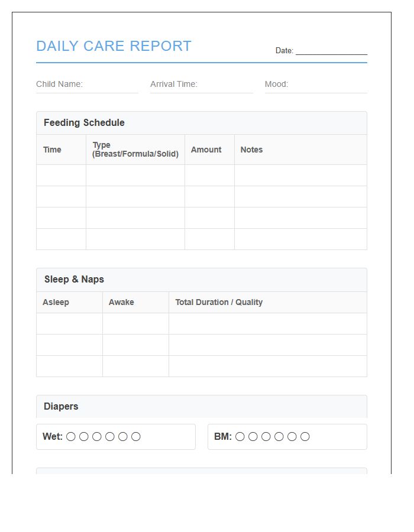Screen dimensions: 414x532
Task: Mark the last Wet diaper circle
Action: click(136, 437)
